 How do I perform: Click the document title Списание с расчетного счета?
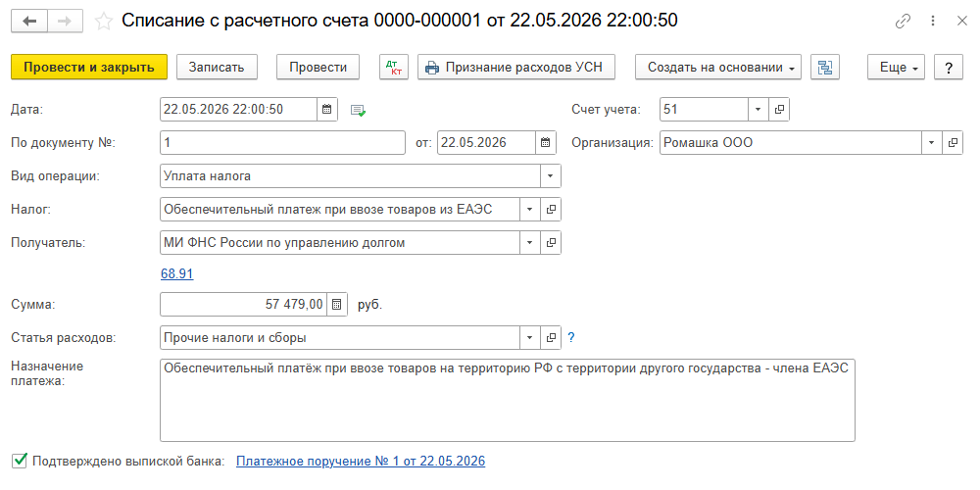(x=400, y=21)
